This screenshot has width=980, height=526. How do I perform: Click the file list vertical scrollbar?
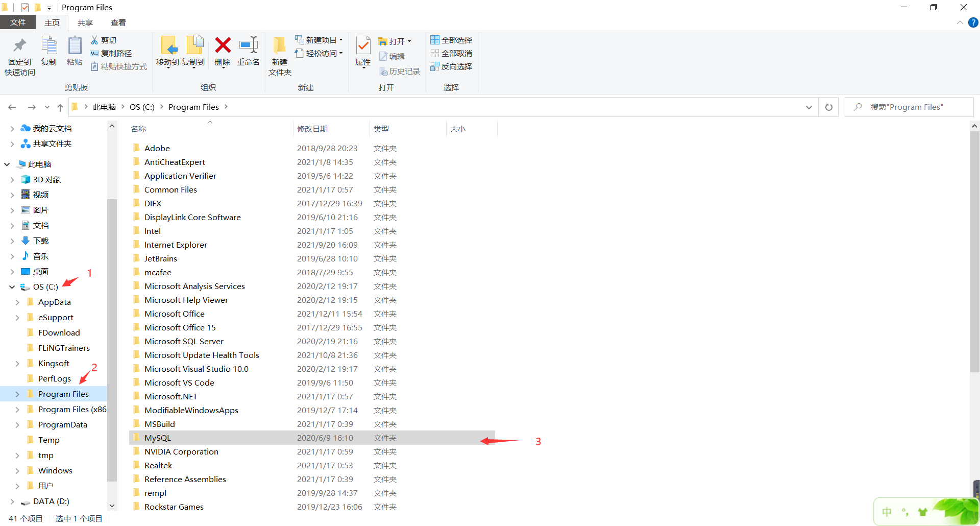[974, 252]
